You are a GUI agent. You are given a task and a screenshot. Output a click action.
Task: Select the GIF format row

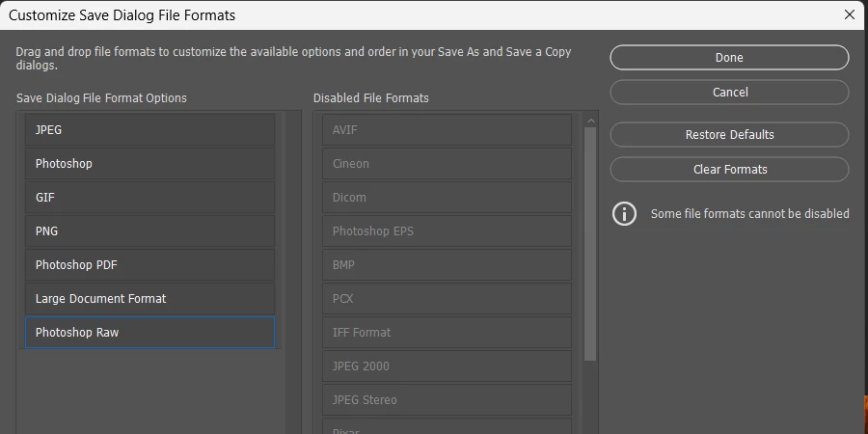[x=149, y=197]
